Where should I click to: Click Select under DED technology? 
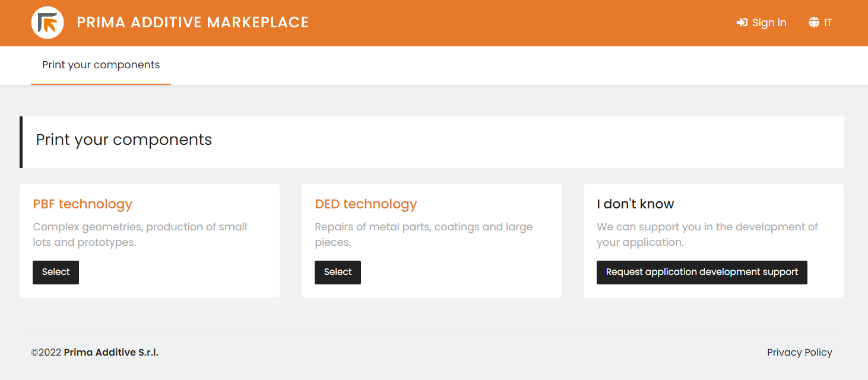pyautogui.click(x=338, y=272)
